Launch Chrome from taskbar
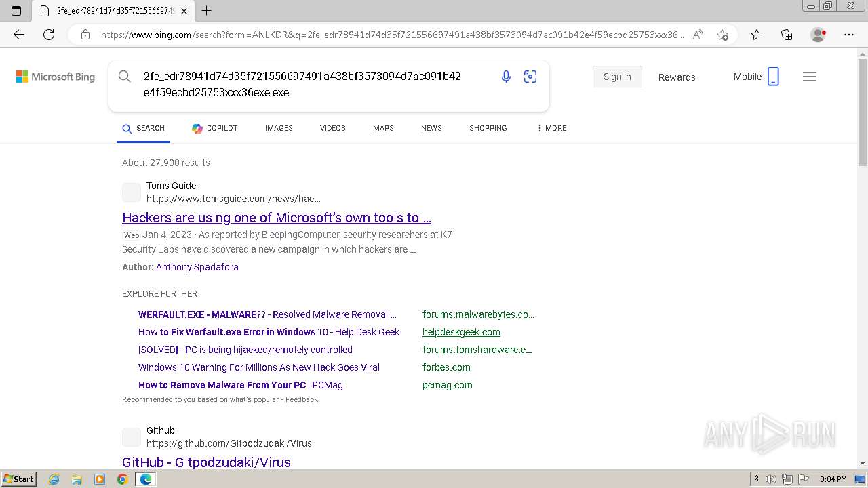Viewport: 868px width, 488px height. pos(123,479)
